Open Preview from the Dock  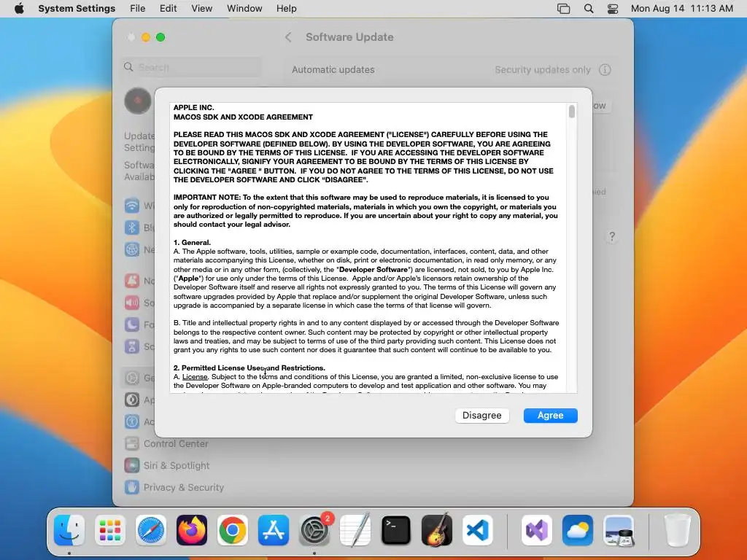[x=619, y=530]
